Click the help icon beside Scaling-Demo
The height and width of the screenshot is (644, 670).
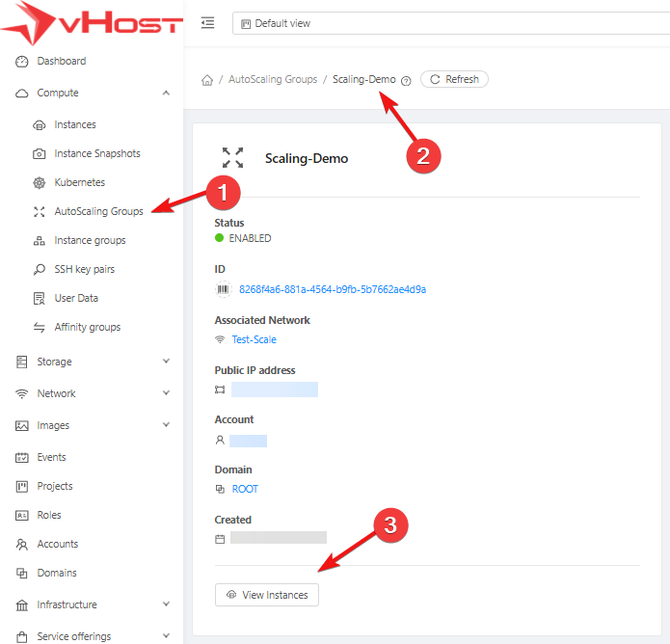click(x=406, y=81)
